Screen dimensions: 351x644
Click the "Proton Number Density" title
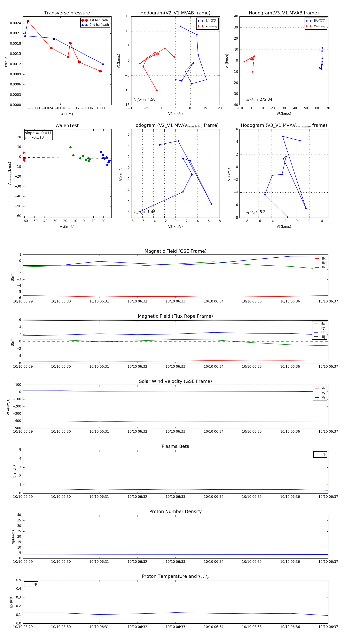point(175,511)
